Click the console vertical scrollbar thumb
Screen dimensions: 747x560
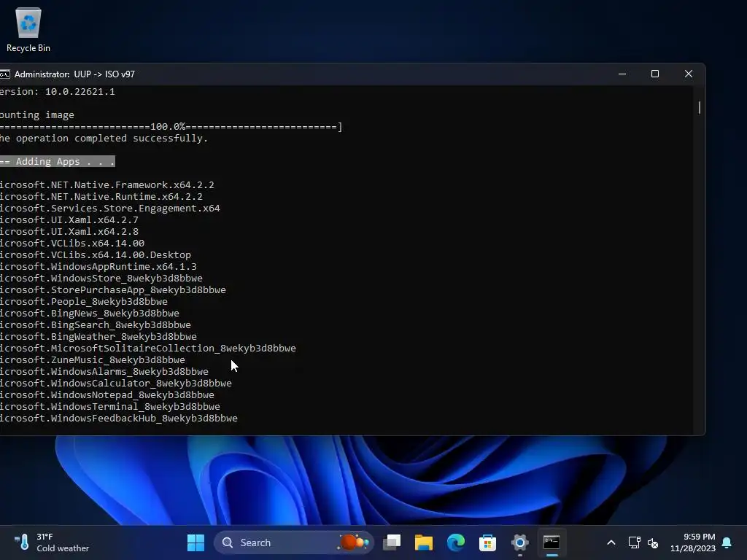coord(700,108)
